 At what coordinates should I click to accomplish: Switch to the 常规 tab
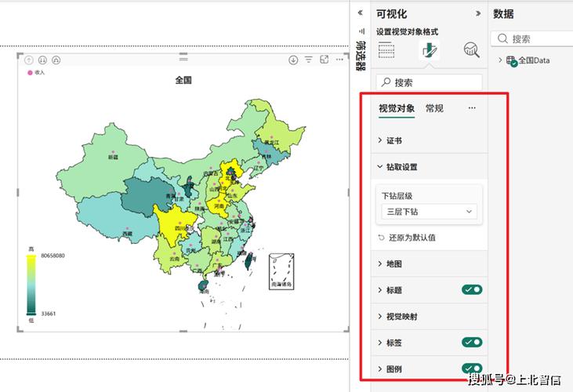point(434,108)
